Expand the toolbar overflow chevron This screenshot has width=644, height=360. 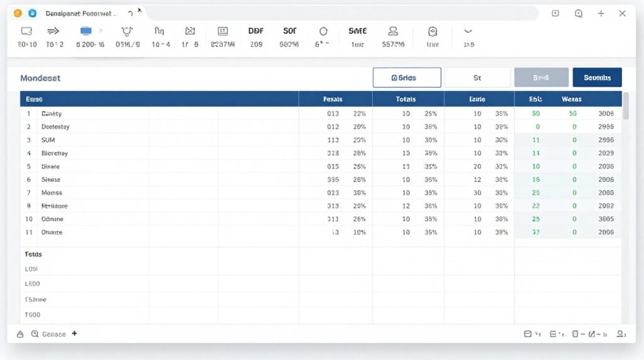(x=468, y=31)
